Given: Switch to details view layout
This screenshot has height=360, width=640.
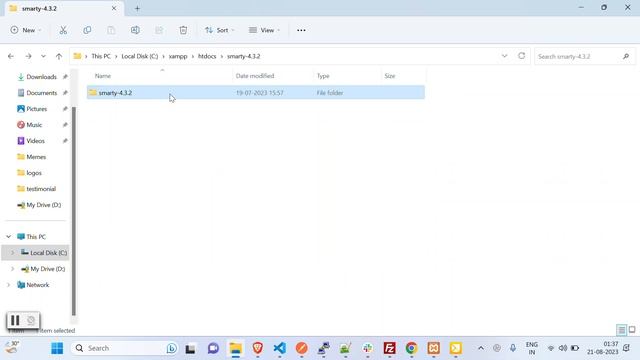Looking at the screenshot, I should click(x=621, y=330).
